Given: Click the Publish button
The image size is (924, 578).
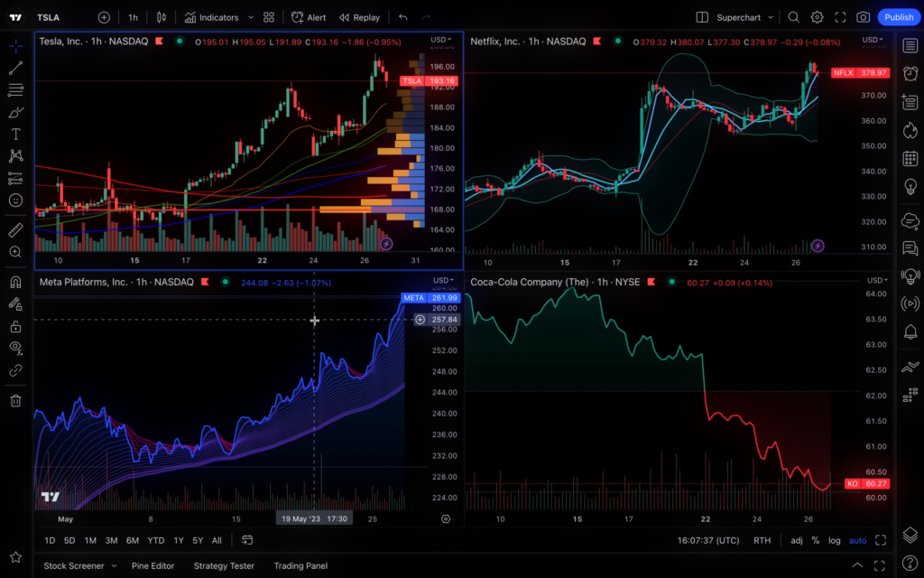Looking at the screenshot, I should (899, 17).
